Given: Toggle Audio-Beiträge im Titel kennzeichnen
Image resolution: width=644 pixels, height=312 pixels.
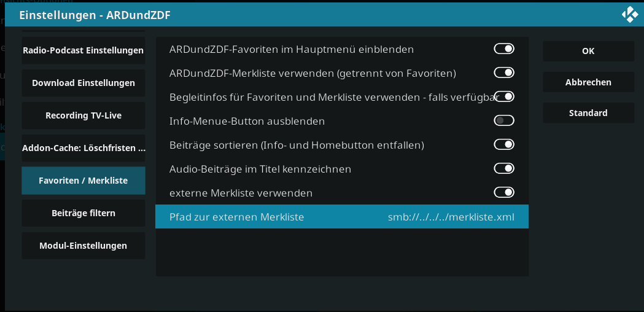Looking at the screenshot, I should click(x=504, y=168).
